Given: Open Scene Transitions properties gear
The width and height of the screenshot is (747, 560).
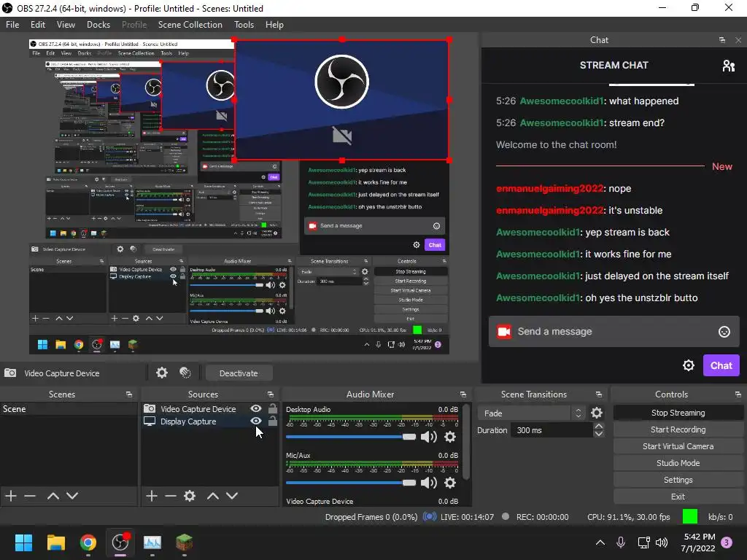Looking at the screenshot, I should [x=597, y=413].
